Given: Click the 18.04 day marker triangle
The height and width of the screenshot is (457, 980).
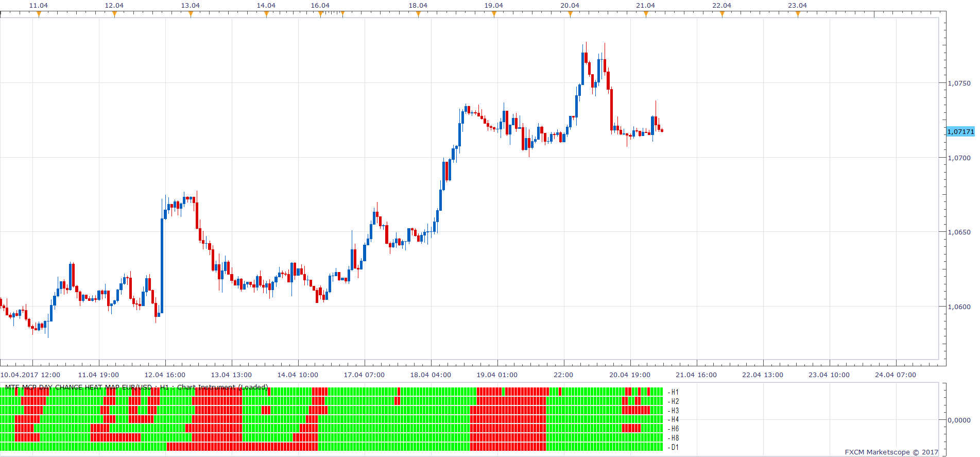Looking at the screenshot, I should (x=418, y=14).
